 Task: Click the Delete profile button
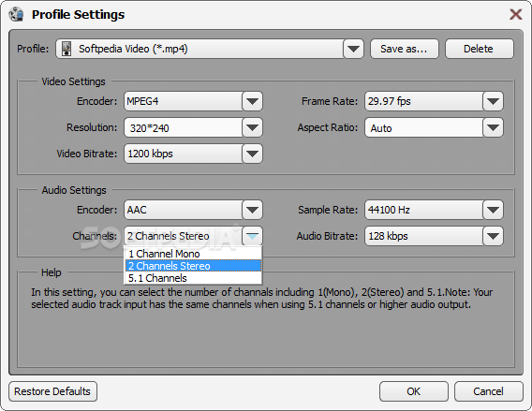click(x=479, y=49)
